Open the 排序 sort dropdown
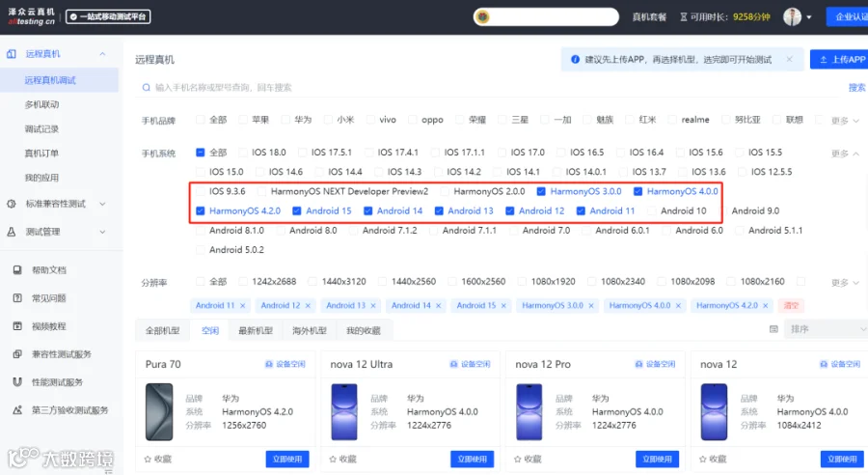 [826, 329]
